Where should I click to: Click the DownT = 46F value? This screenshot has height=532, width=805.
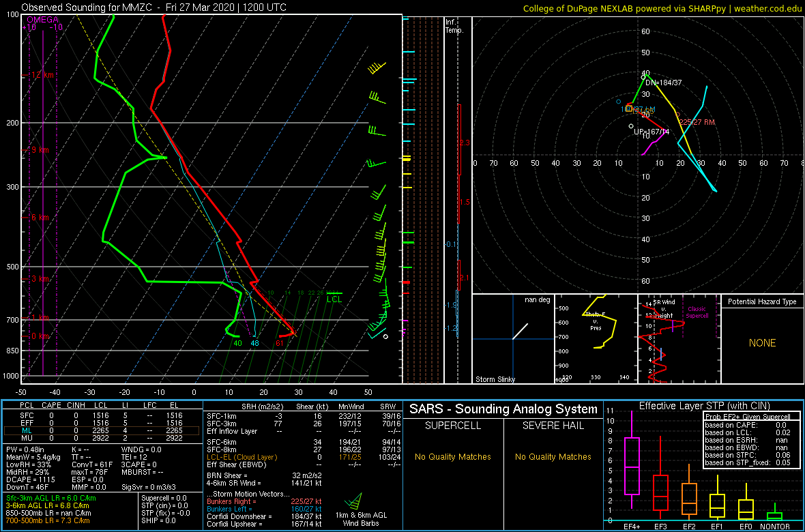click(28, 486)
